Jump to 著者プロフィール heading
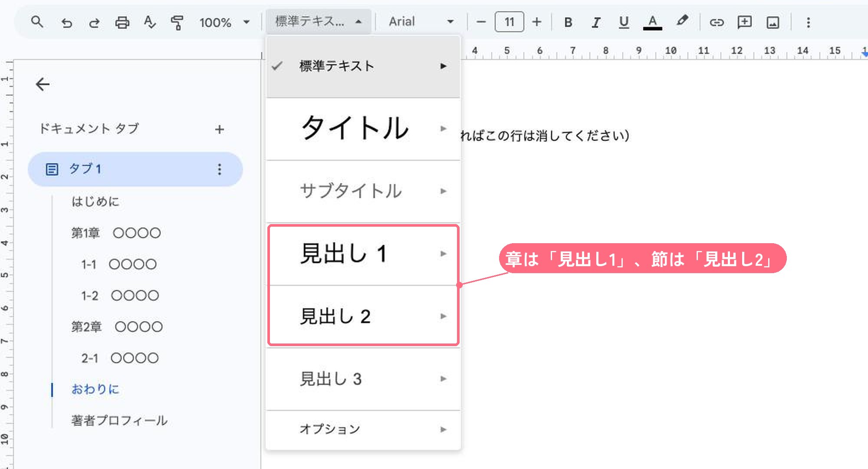This screenshot has width=868, height=469. 119,420
